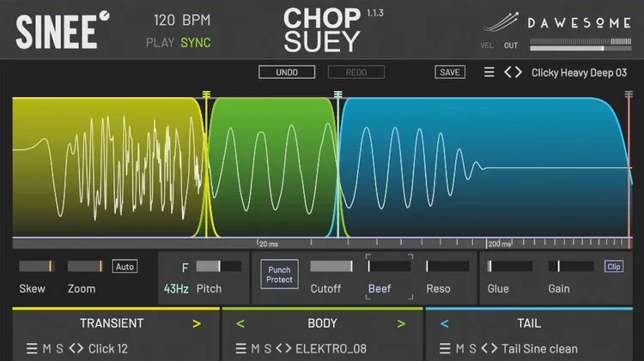Image resolution: width=644 pixels, height=361 pixels.
Task: Adjust the Reso slider
Action: click(x=447, y=266)
